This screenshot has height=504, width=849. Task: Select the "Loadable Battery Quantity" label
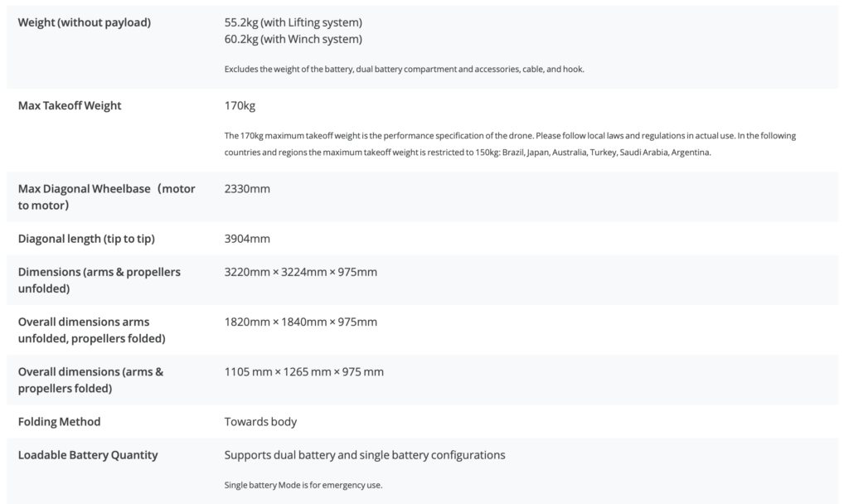coord(88,454)
